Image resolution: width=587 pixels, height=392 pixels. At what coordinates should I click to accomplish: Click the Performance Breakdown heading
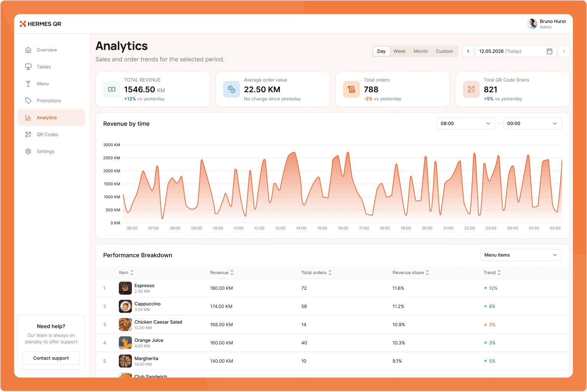point(138,255)
